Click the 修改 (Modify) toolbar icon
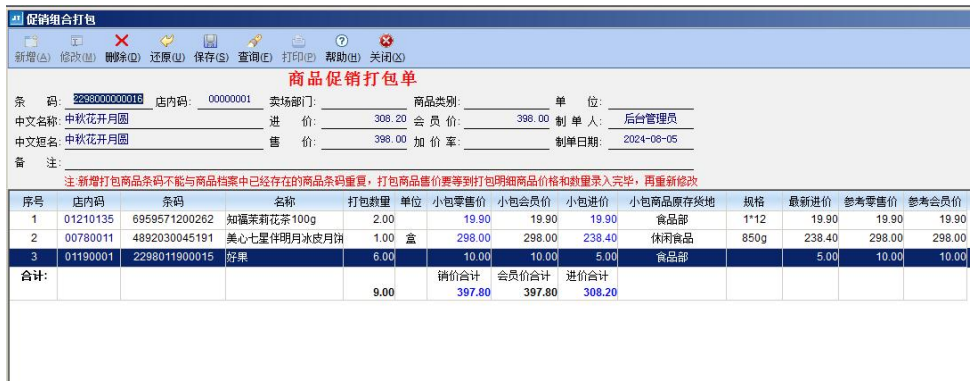Viewport: 975px width, 386px height. pos(77,41)
